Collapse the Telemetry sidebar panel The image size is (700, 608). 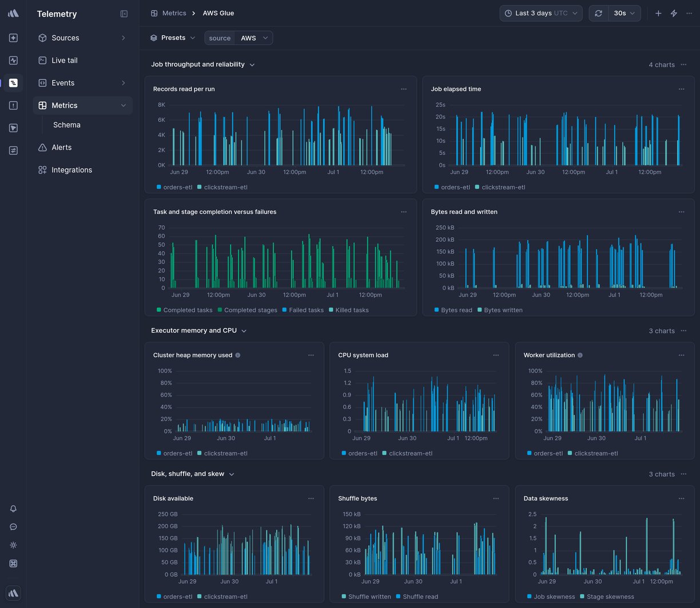click(x=124, y=14)
